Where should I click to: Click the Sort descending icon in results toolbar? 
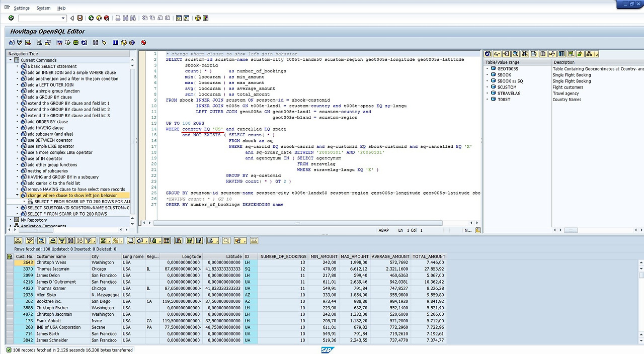pos(62,240)
